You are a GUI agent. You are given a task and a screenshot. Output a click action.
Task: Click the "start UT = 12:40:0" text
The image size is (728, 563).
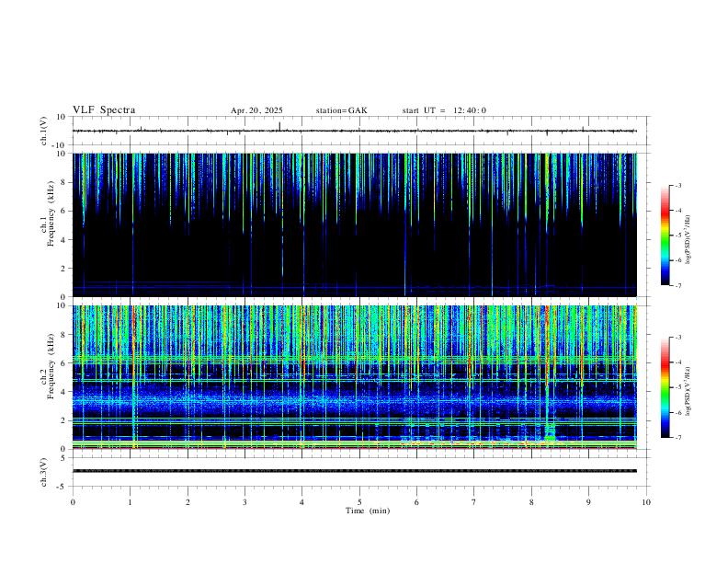[444, 110]
